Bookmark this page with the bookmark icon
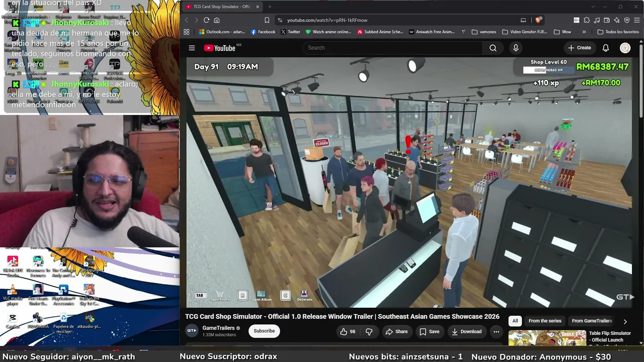 (267, 20)
